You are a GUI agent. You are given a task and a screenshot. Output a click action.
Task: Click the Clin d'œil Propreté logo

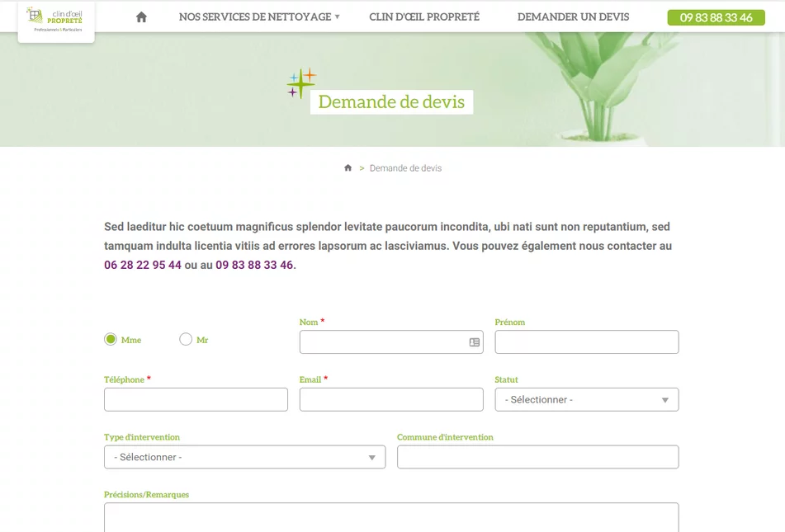(x=56, y=20)
